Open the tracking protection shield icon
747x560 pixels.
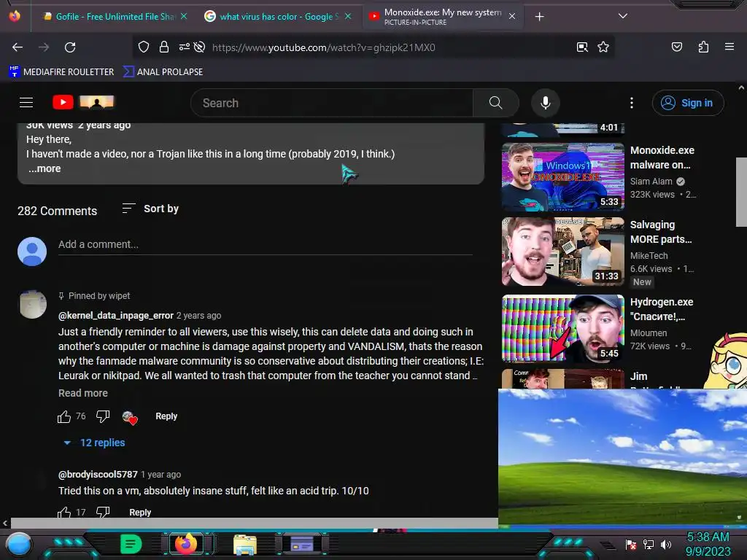click(x=144, y=47)
